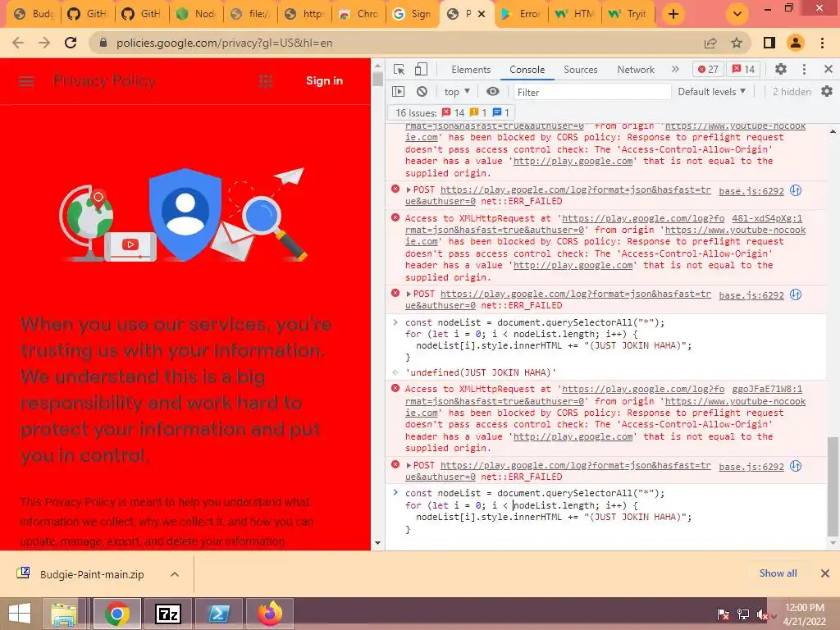Click the DevTools console vertical scrollbar
This screenshot has width=840, height=630.
pyautogui.click(x=833, y=486)
